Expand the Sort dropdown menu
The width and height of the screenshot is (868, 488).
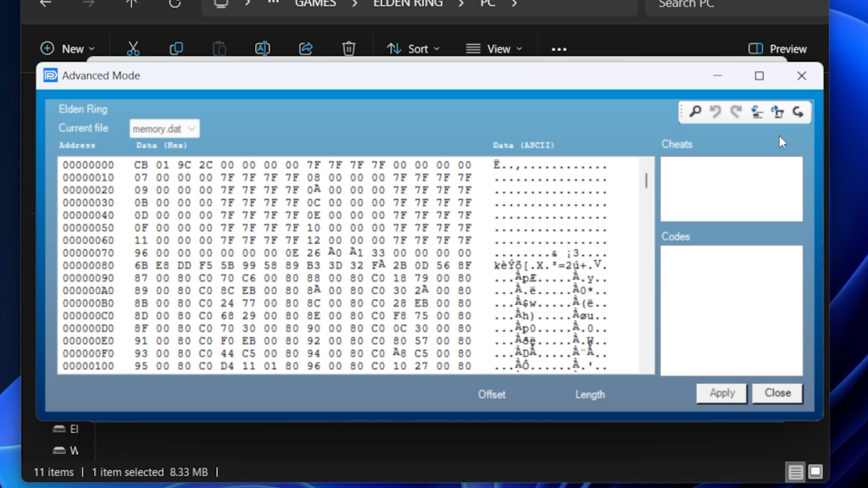[x=414, y=49]
